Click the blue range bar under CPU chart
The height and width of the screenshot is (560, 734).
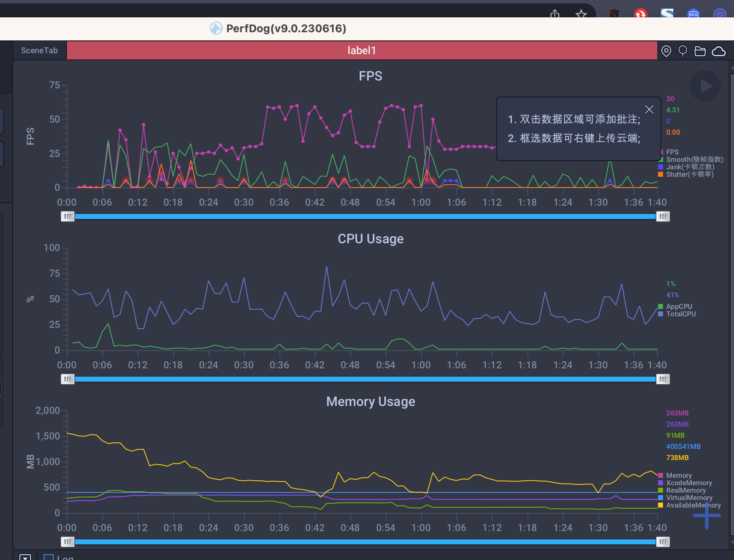pos(365,379)
